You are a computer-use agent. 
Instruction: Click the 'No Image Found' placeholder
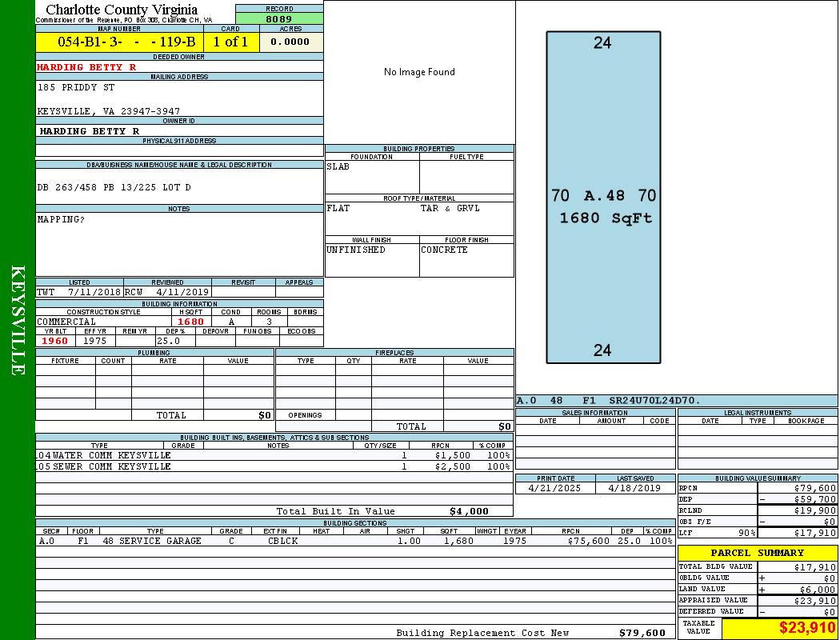(x=419, y=72)
